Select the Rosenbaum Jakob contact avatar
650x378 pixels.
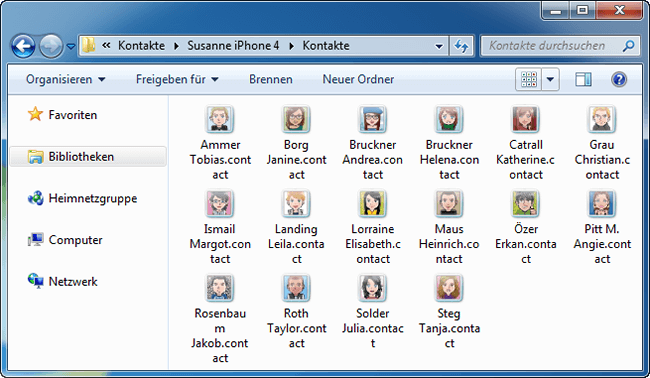click(220, 288)
